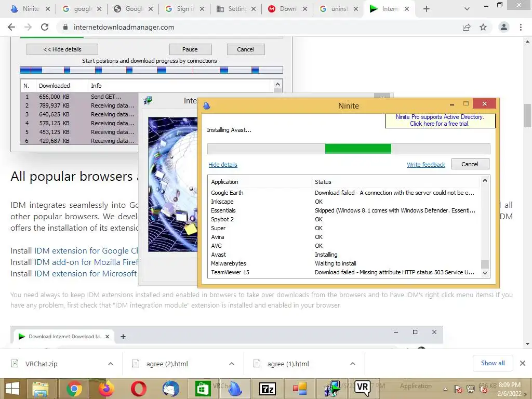This screenshot has height=399, width=532.
Task: Expand agree (2).html download options chevron
Action: coord(232,364)
